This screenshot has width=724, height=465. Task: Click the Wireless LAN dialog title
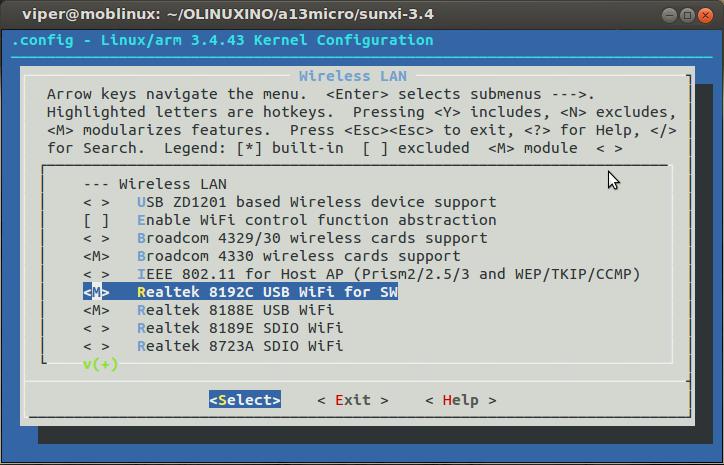coord(353,76)
